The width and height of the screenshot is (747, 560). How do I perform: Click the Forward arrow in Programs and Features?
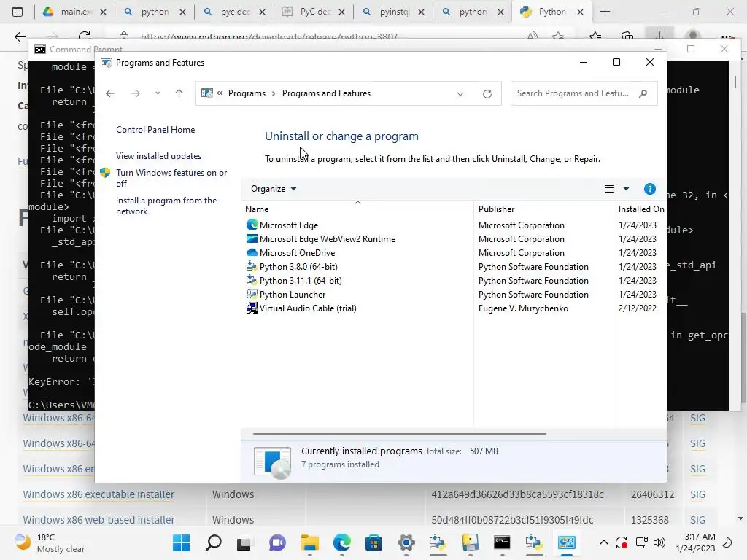coord(135,93)
